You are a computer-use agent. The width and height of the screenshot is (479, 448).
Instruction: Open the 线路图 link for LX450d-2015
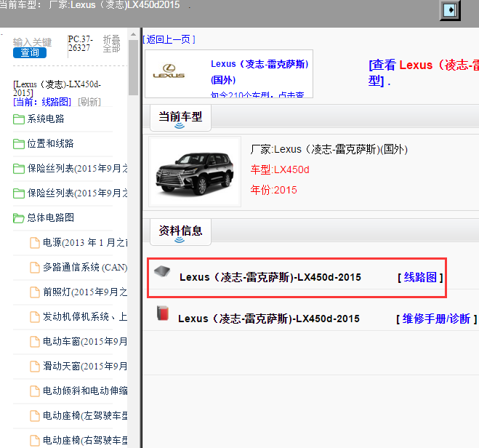pos(420,278)
